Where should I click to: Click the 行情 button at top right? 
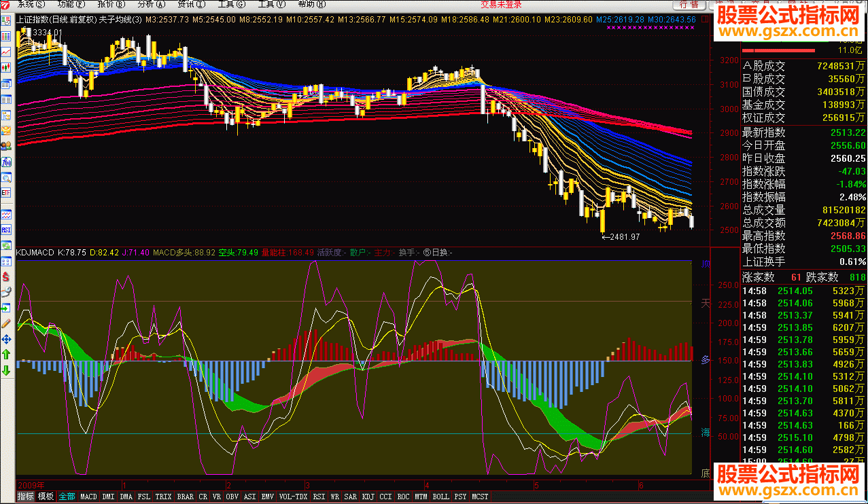click(690, 4)
